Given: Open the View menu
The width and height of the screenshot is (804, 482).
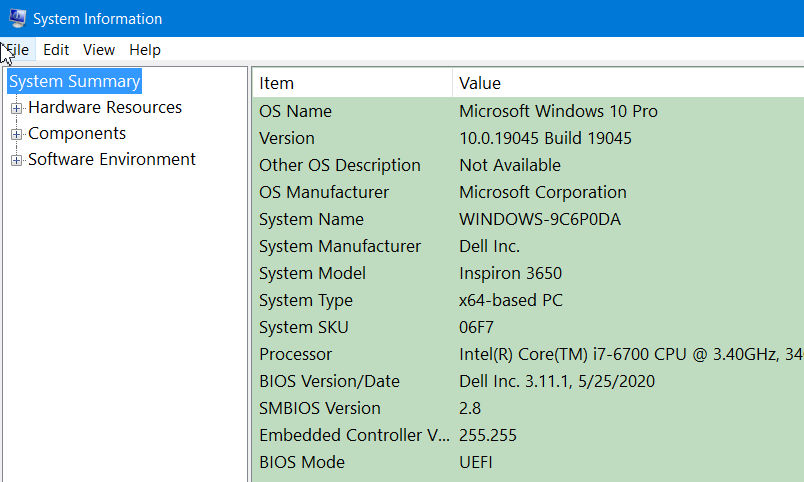Looking at the screenshot, I should (98, 50).
